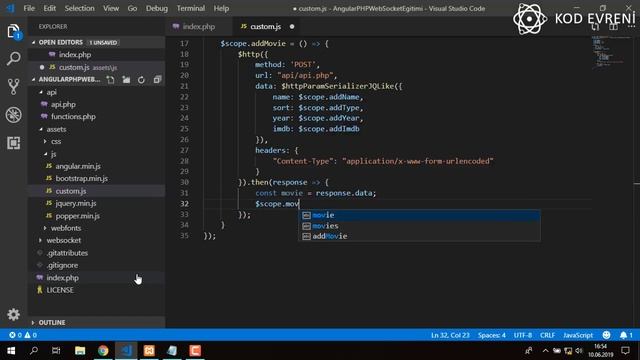The image size is (640, 360).
Task: Create a new file in explorer
Action: [x=111, y=80]
